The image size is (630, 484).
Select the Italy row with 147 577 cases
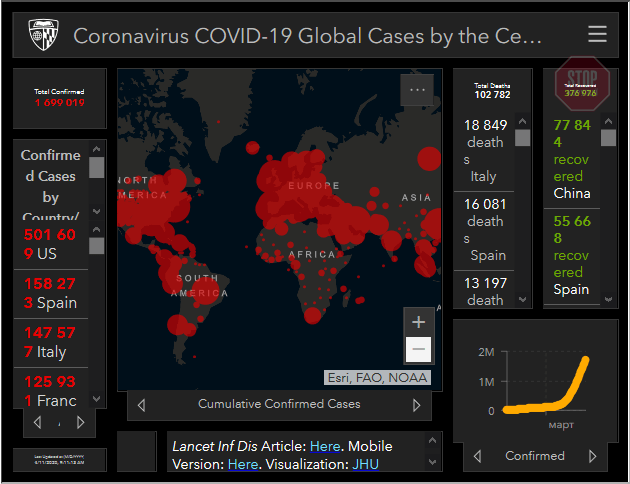coord(51,343)
